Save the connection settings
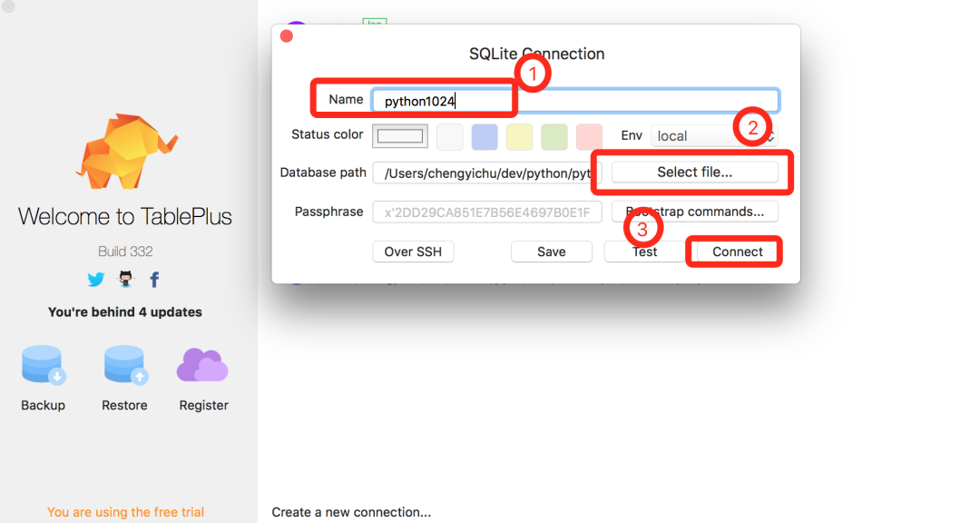980x523 pixels. pos(552,252)
